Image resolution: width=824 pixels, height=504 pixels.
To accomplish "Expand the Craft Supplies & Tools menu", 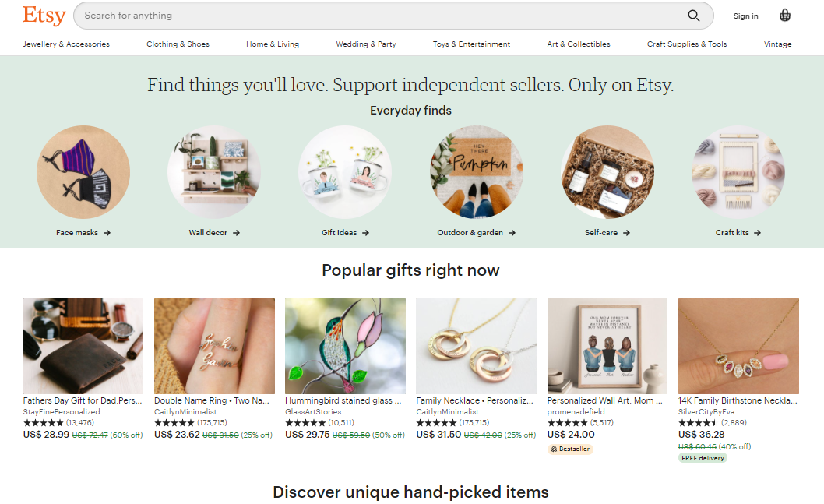I will tap(687, 44).
